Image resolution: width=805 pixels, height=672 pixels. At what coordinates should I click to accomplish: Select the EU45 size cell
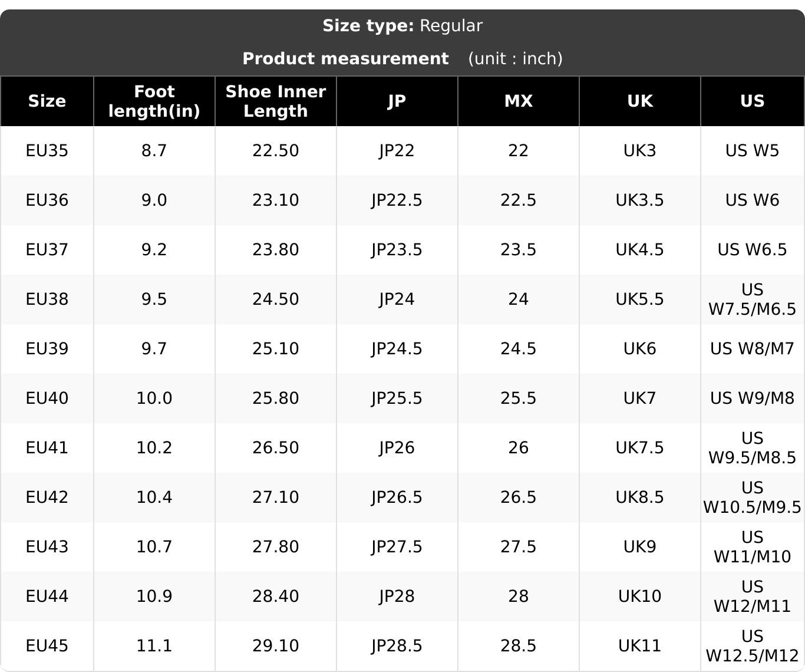pos(47,646)
